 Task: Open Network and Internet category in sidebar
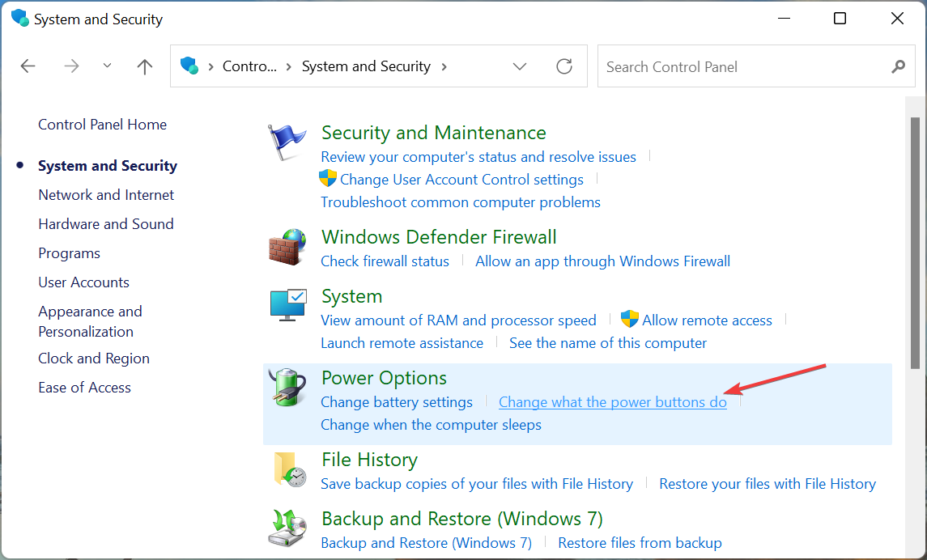[x=106, y=195]
